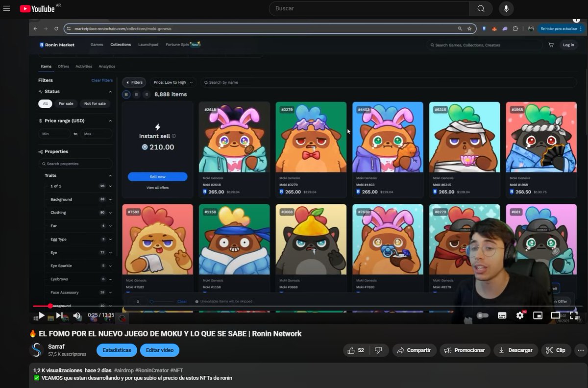The image size is (588, 388).
Task: Dislike the video with thumbs down
Action: click(x=378, y=350)
